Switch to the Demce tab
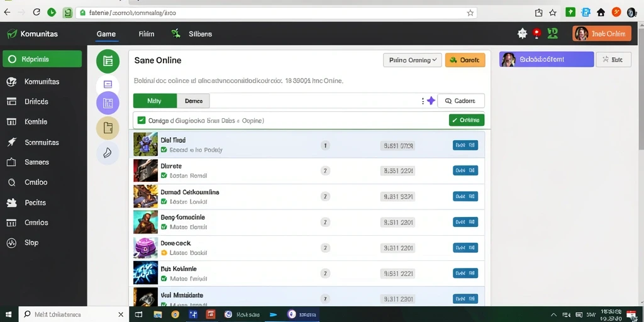The height and width of the screenshot is (322, 644). [194, 101]
